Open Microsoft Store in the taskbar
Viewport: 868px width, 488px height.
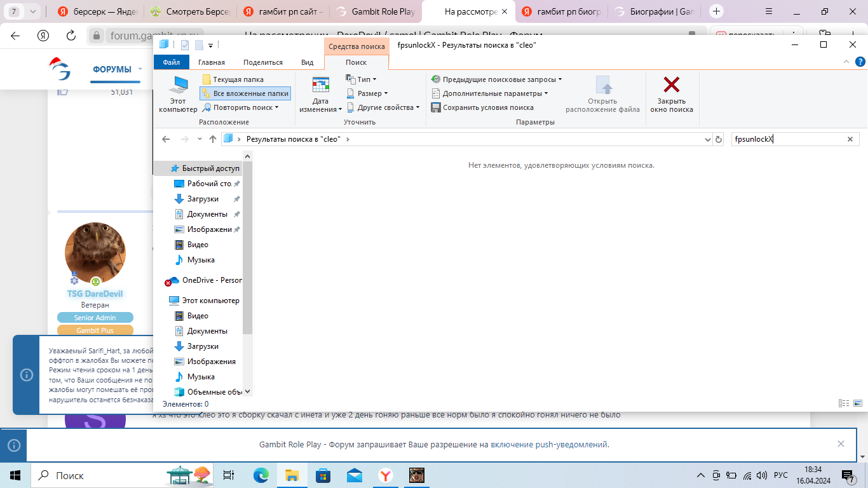point(323,475)
